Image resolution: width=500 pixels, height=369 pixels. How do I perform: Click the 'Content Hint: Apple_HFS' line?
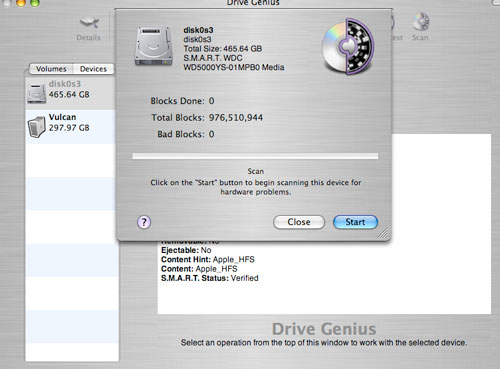click(x=208, y=259)
